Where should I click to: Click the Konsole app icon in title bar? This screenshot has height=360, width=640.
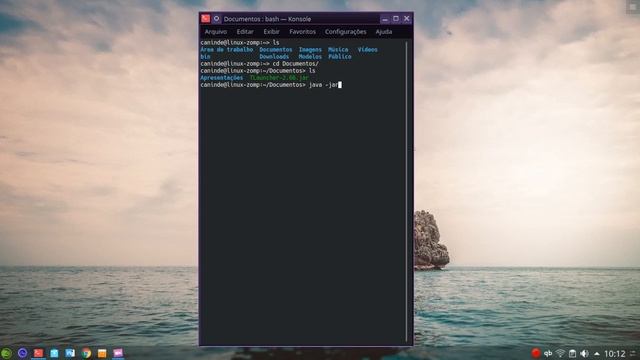pos(205,18)
